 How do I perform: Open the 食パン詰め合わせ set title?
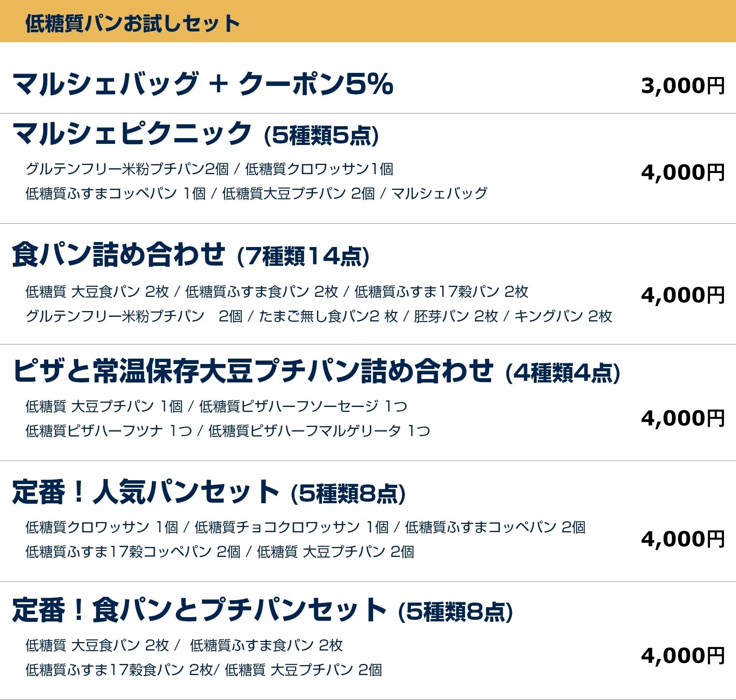point(118,254)
